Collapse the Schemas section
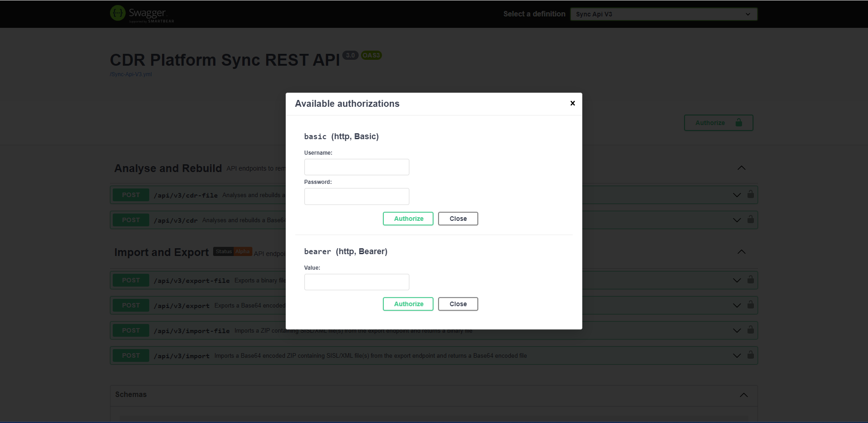Viewport: 868px width, 423px height. tap(743, 395)
